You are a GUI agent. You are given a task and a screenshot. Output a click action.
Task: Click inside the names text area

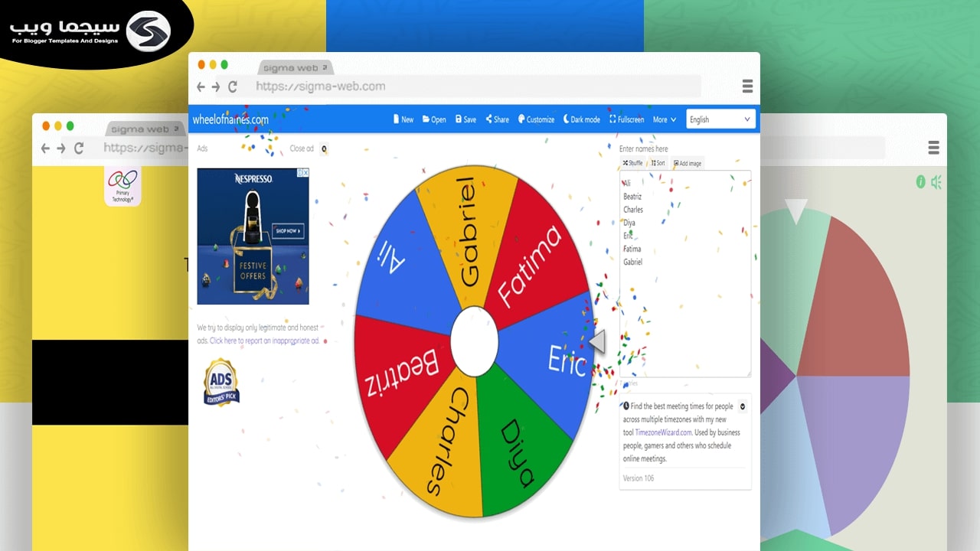point(685,274)
